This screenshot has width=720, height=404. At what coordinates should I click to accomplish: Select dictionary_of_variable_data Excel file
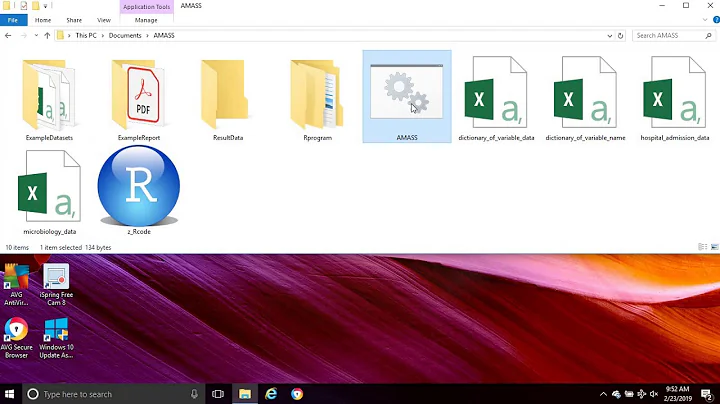(x=496, y=99)
